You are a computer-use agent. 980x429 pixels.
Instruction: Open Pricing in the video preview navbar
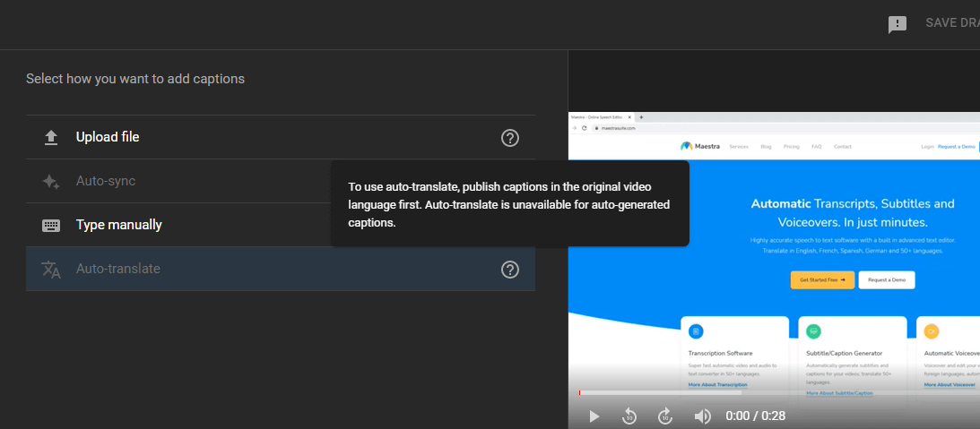point(791,147)
